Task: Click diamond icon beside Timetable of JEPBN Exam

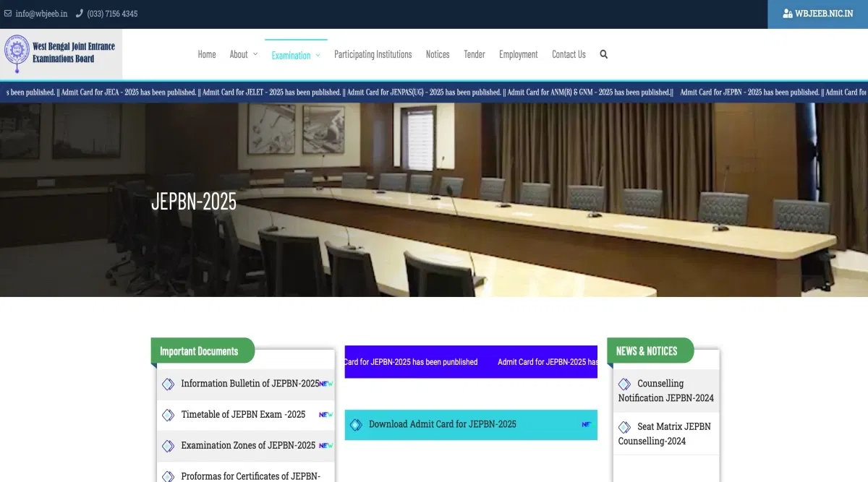Action: (x=168, y=415)
